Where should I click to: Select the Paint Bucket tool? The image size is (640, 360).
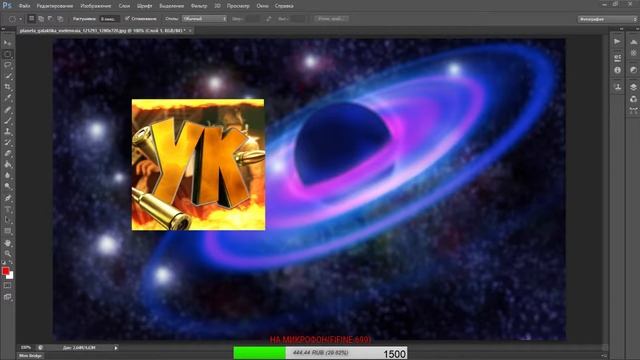(x=7, y=165)
